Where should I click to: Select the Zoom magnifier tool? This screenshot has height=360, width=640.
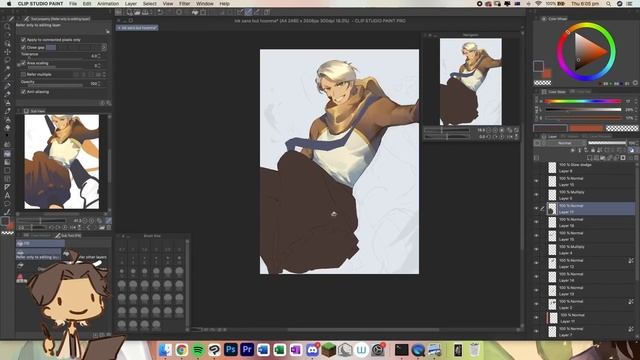pyautogui.click(x=7, y=27)
